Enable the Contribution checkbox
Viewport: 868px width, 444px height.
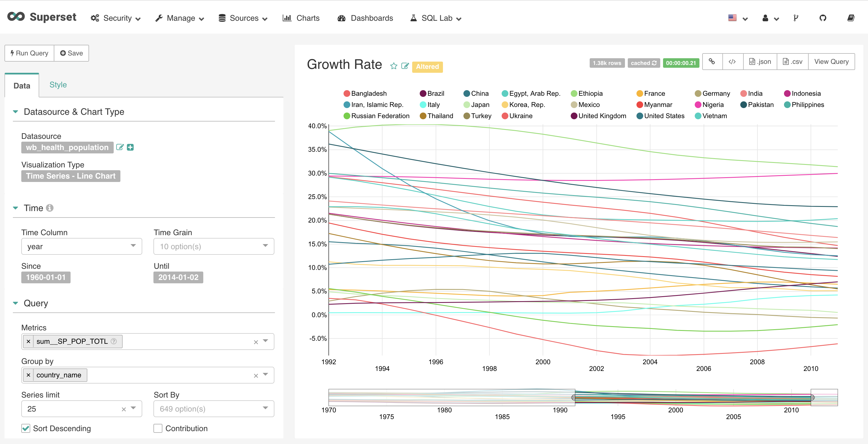point(158,428)
